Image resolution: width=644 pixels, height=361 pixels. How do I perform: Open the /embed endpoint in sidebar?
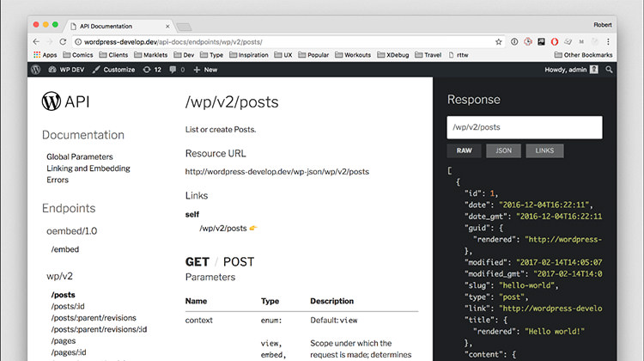click(65, 249)
